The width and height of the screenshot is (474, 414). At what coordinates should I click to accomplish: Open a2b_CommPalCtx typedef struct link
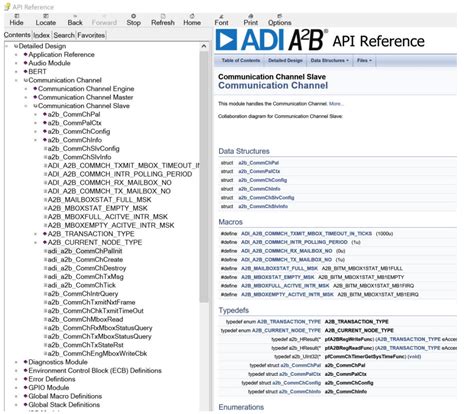point(300,374)
